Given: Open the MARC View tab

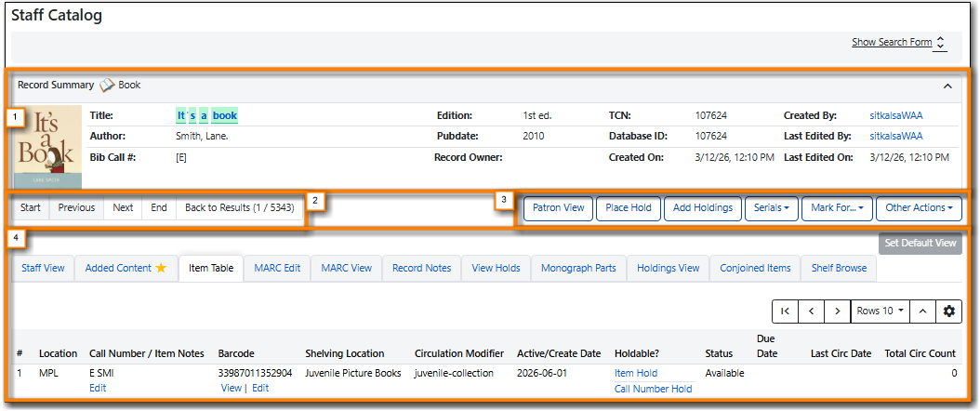Looking at the screenshot, I should click(x=346, y=268).
